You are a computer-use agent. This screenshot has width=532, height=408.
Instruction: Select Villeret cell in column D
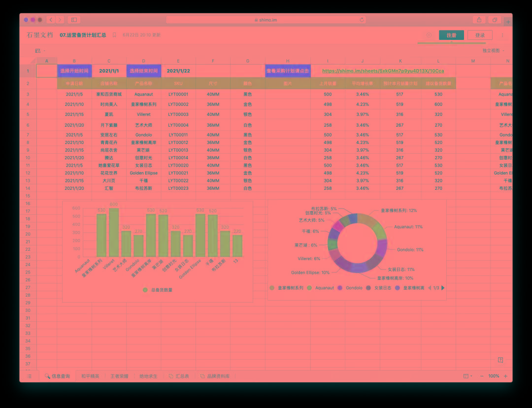point(143,114)
